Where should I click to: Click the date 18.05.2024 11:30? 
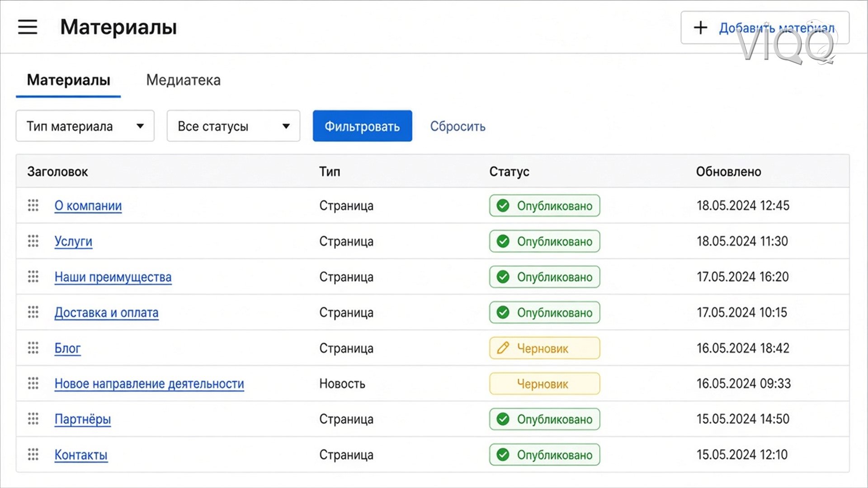coord(742,241)
